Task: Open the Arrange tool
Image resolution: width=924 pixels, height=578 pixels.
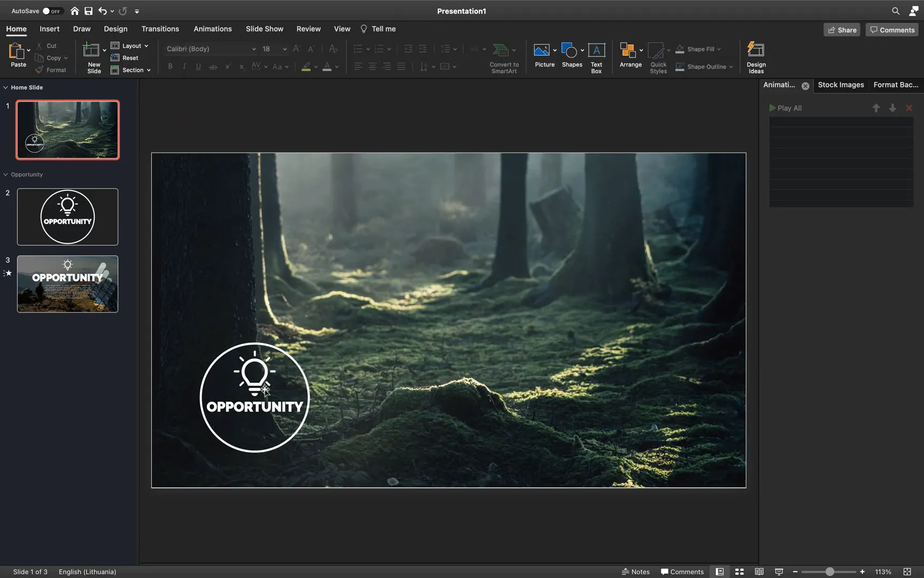Action: click(x=630, y=55)
